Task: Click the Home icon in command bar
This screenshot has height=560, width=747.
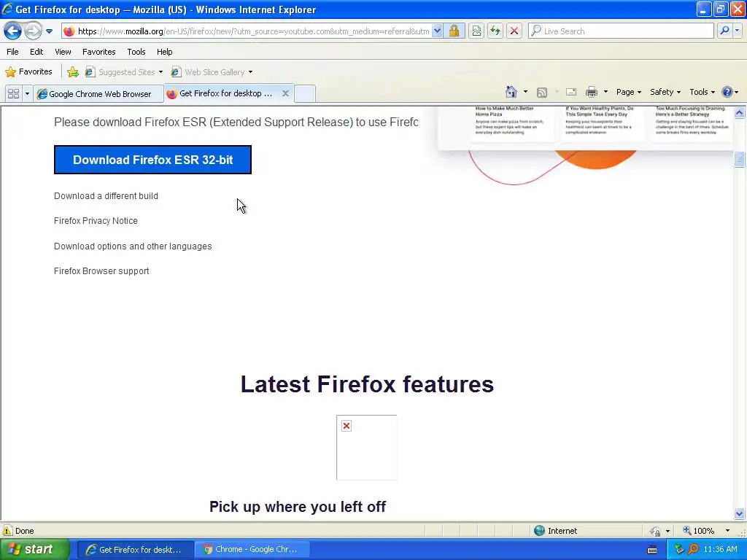Action: [511, 92]
